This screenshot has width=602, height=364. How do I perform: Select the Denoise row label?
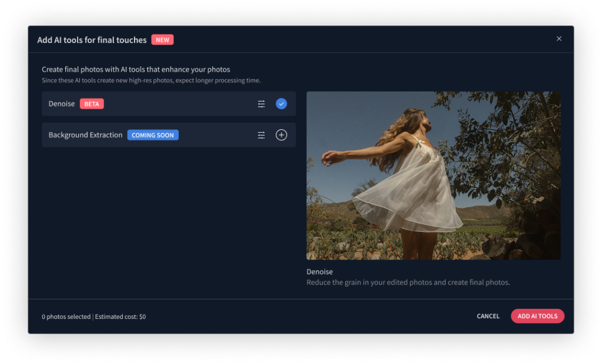[x=61, y=104]
